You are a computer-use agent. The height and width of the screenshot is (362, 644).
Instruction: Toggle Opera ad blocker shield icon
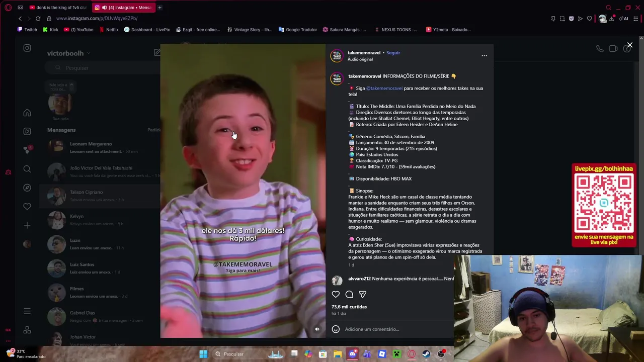pos(571,19)
